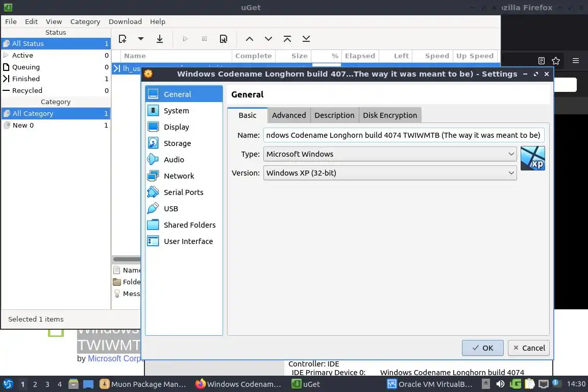This screenshot has width=588, height=392.
Task: Click the Windows XP OS type icon
Action: click(x=532, y=158)
